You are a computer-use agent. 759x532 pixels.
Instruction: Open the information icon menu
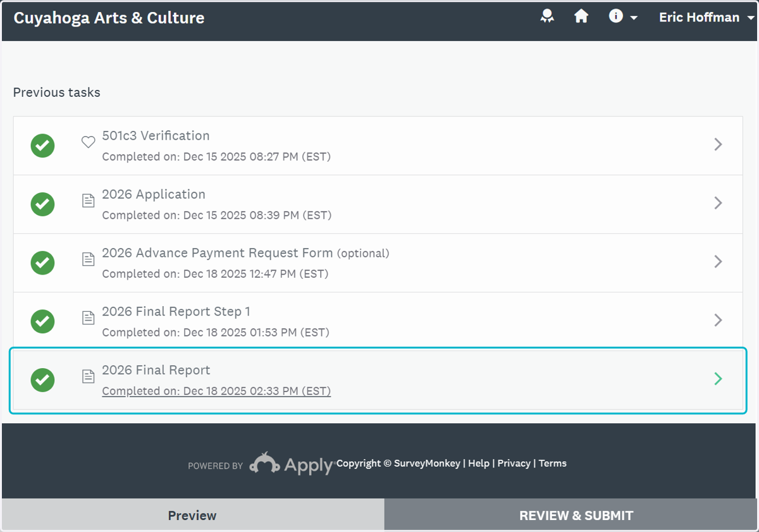point(623,17)
